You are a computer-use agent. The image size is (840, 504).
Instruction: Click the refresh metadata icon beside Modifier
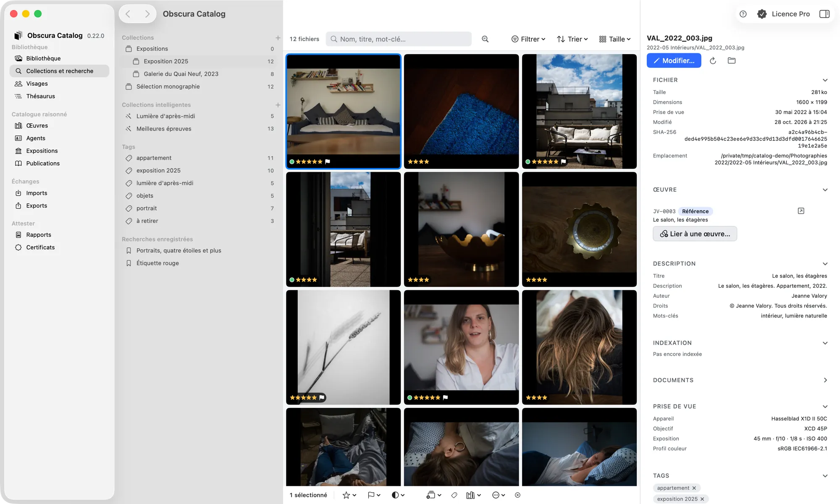713,61
